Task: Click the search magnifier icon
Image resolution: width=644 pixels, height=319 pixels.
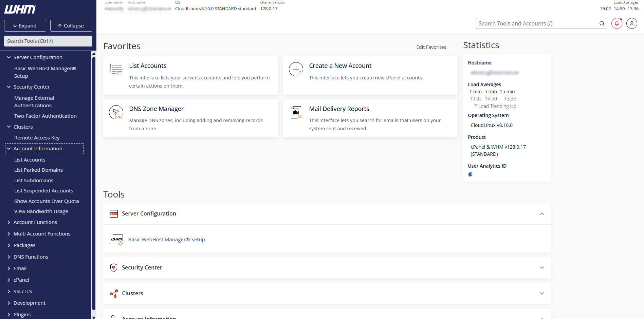Action: (x=602, y=23)
